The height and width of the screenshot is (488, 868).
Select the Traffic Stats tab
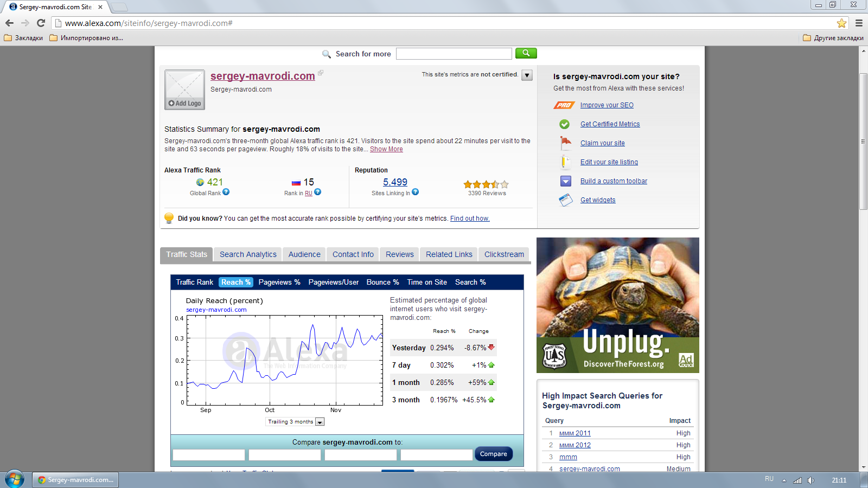(187, 254)
